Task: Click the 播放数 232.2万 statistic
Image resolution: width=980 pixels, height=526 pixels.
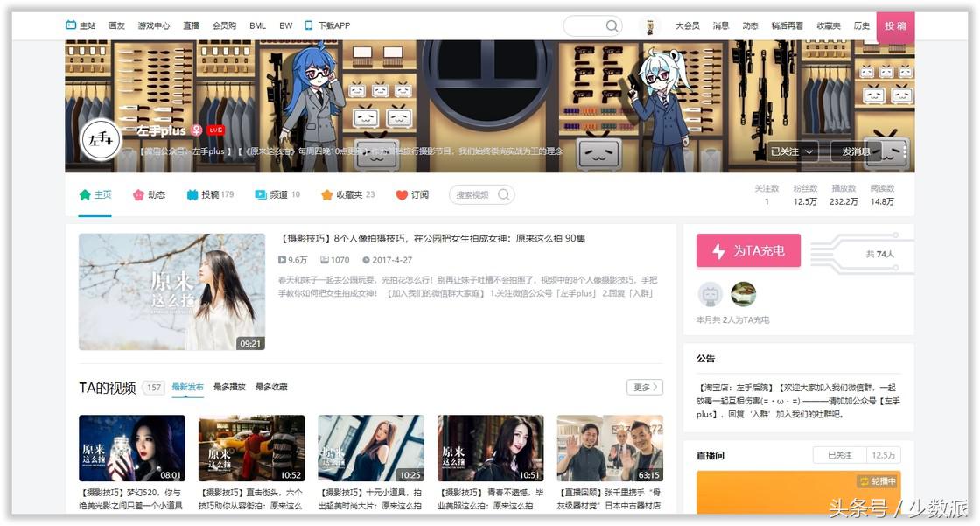Action: (843, 195)
